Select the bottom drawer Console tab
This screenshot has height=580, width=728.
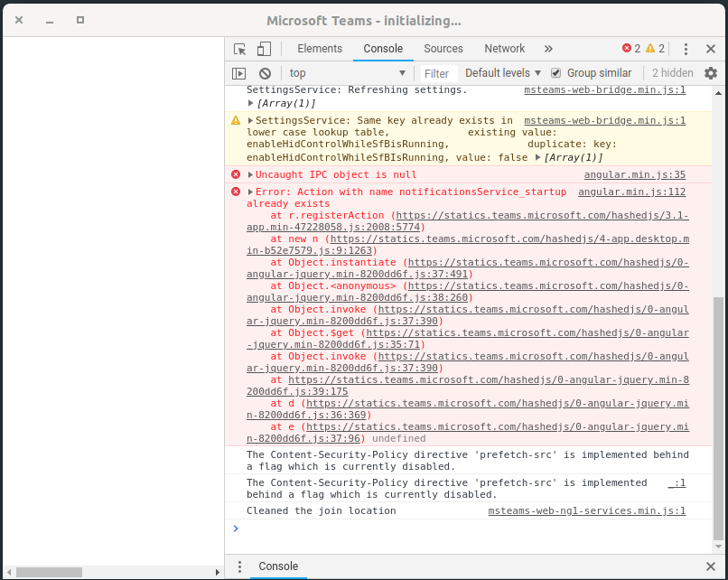coord(278,566)
